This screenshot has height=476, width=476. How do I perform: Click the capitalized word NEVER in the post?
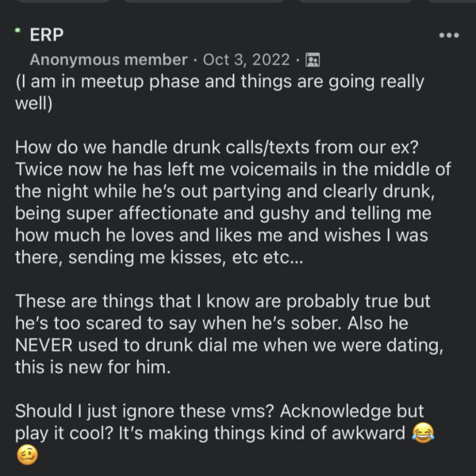coord(44,345)
